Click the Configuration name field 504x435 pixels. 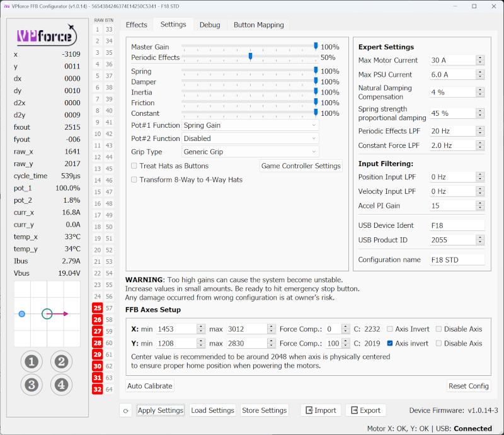[x=457, y=259]
